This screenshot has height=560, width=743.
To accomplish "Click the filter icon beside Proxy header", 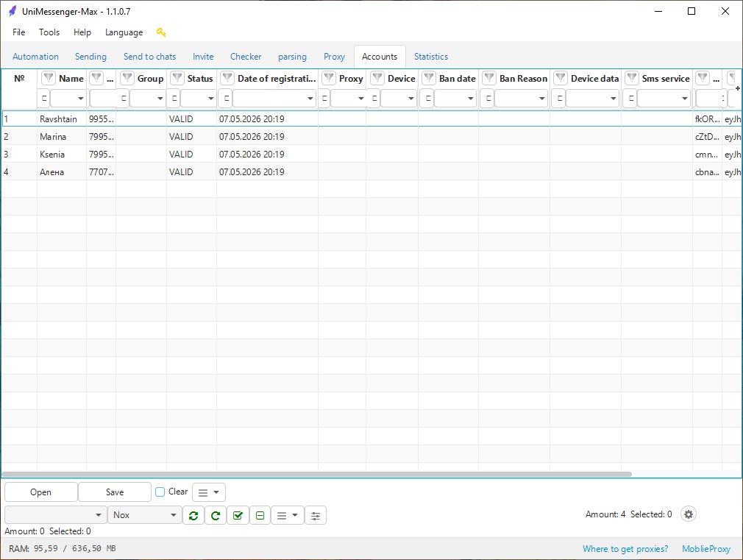I will pos(329,78).
